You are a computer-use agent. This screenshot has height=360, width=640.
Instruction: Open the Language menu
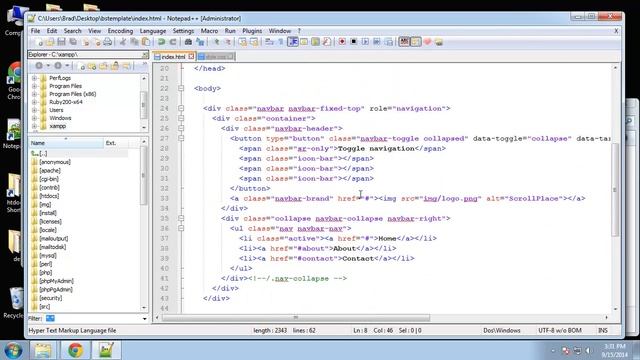tap(153, 31)
